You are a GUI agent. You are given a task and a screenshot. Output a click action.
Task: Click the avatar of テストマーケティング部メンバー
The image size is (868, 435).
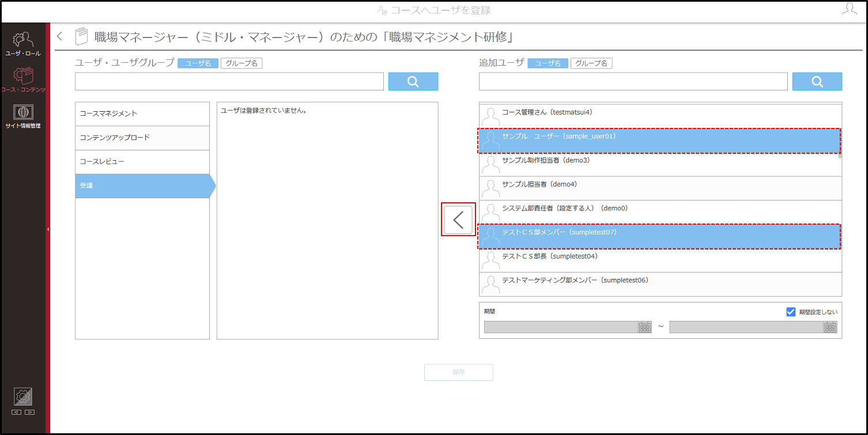pos(490,285)
